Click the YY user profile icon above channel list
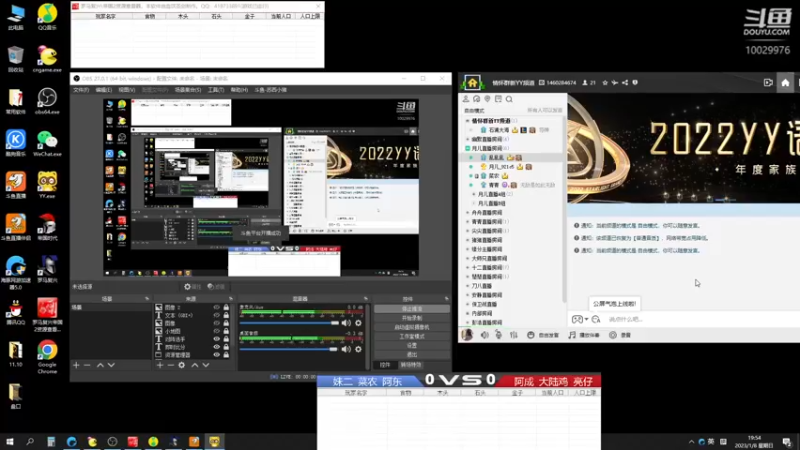Viewport: 800px width, 450px height. coord(465,99)
